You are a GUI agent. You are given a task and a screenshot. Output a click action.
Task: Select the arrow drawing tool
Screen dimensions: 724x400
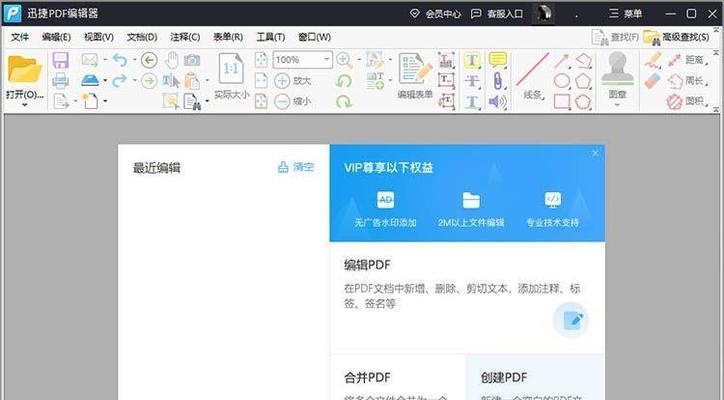561,61
